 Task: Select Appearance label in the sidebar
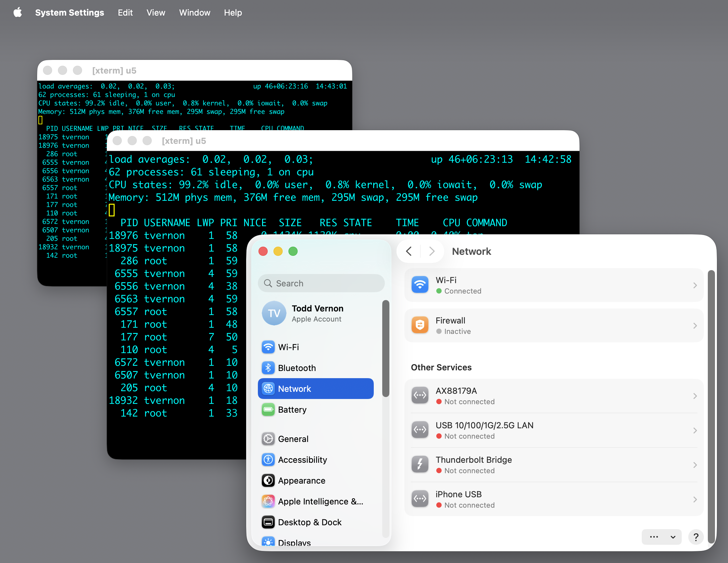pyautogui.click(x=301, y=480)
